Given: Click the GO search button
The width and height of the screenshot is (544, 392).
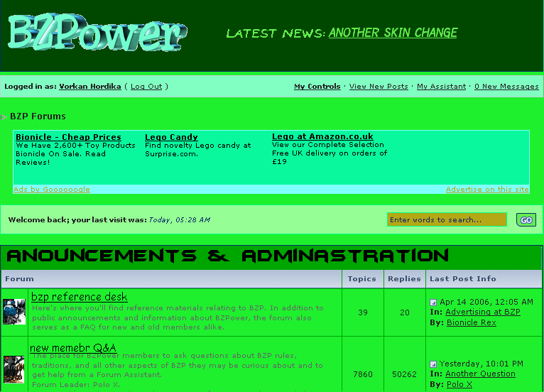Looking at the screenshot, I should pos(526,220).
